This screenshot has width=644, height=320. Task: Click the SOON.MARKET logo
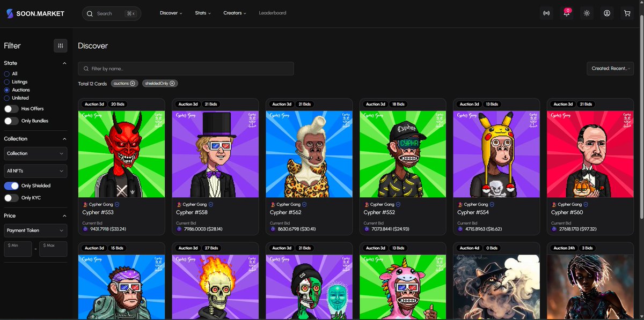35,13
